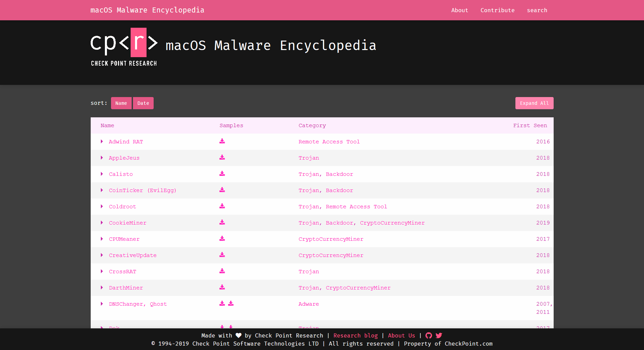Sort the list by Date
Viewport: 644px width, 350px height.
point(143,103)
